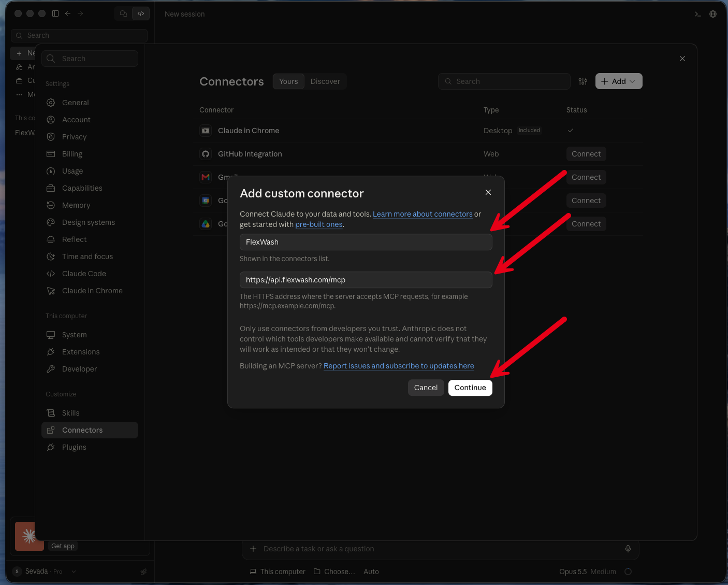Viewport: 728px width, 585px height.
Task: Open the terminal icon at top right
Action: click(698, 14)
